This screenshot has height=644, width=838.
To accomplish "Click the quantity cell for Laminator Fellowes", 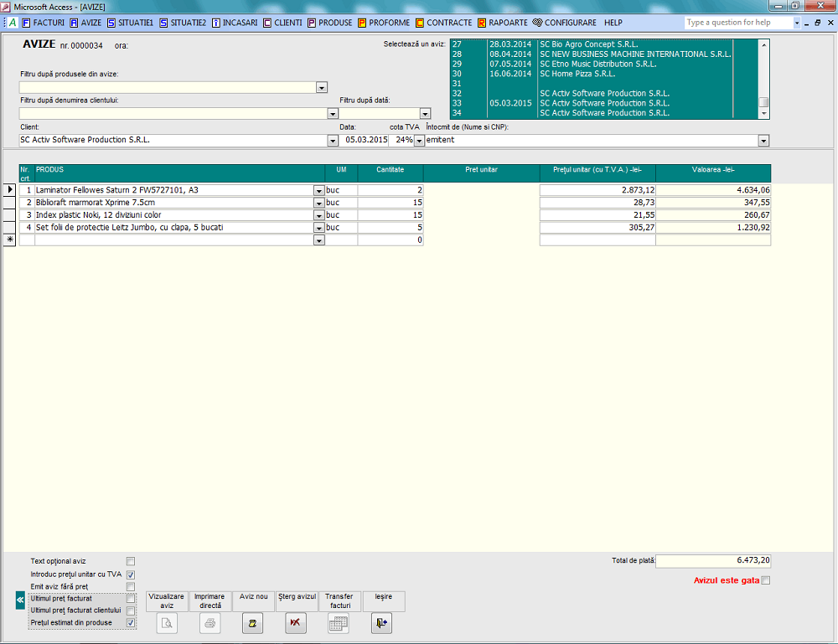I will click(x=391, y=190).
